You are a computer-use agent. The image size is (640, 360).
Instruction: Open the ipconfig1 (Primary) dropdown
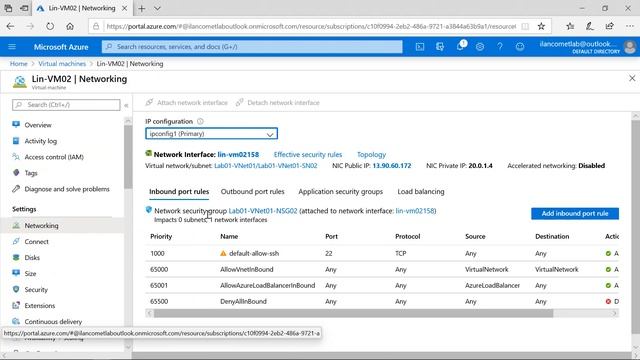(211, 134)
